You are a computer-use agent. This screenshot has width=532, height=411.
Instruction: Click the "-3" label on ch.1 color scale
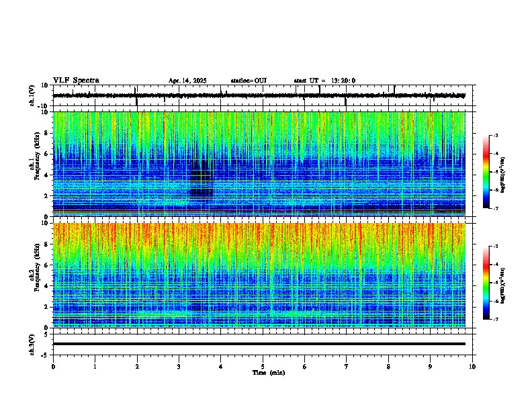click(496, 135)
